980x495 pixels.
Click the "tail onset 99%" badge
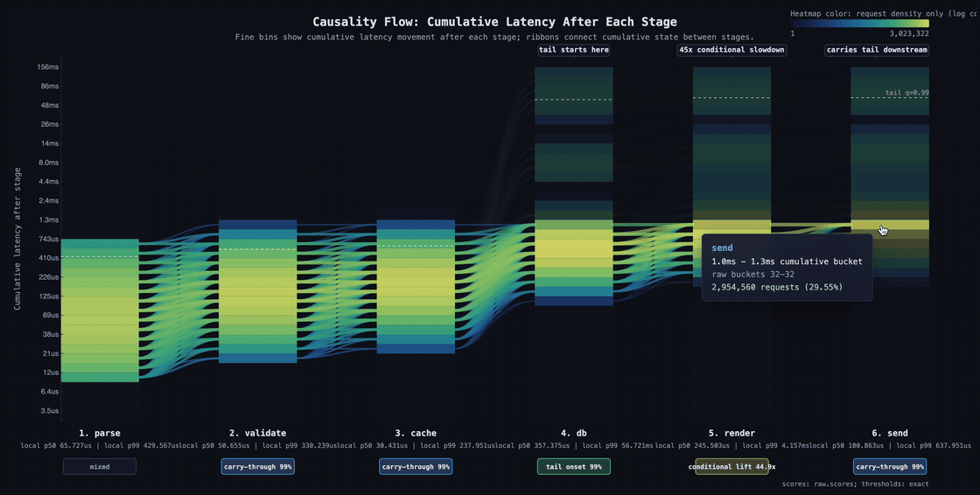click(574, 466)
